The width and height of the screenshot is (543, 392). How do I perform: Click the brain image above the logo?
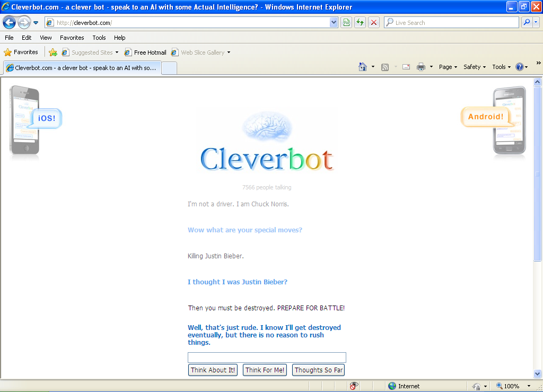[267, 126]
